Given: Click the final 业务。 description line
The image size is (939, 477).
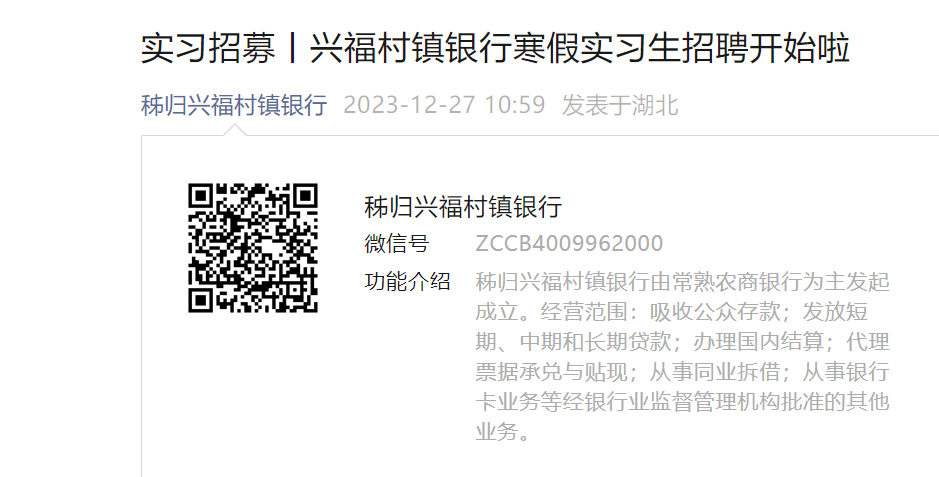Looking at the screenshot, I should [x=503, y=432].
